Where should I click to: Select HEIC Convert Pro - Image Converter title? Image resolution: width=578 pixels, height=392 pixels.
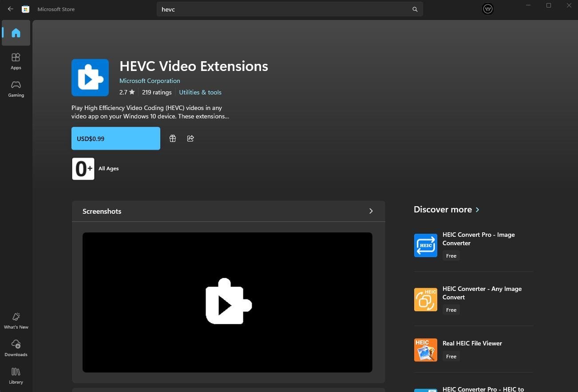tap(479, 239)
